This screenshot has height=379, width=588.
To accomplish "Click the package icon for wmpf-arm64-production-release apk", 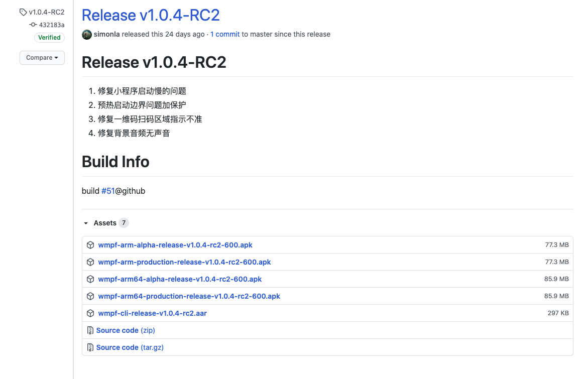I will tap(90, 296).
